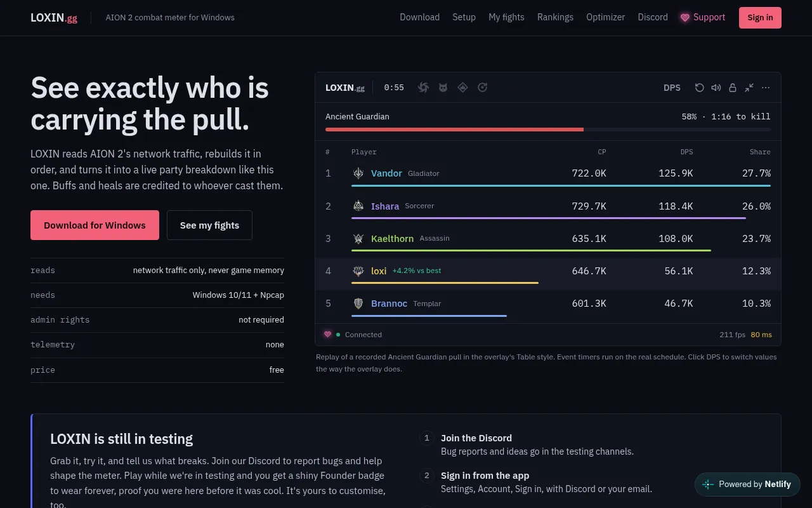Click the Sign in button

760,18
